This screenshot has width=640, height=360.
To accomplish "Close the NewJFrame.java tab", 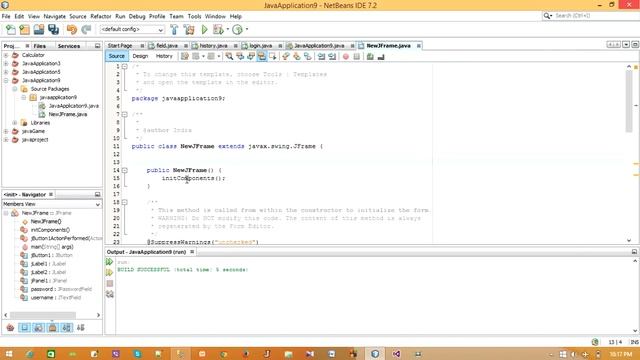I will (x=418, y=46).
